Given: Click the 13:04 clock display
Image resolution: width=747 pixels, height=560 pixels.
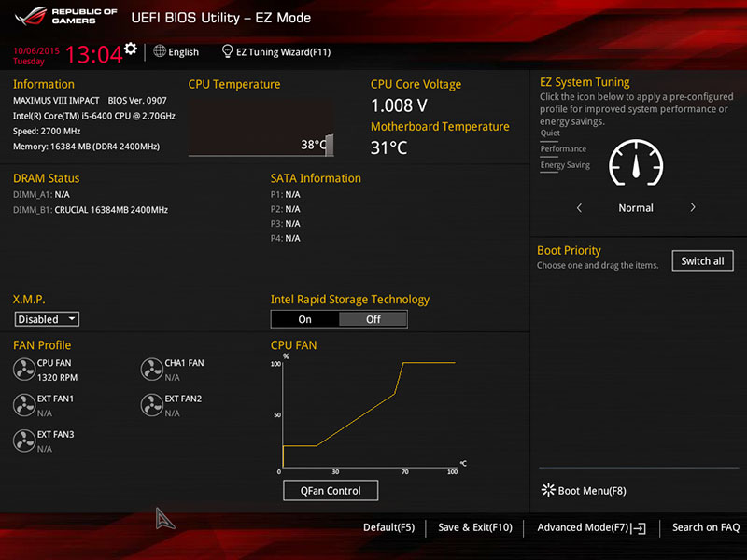Looking at the screenshot, I should point(94,54).
